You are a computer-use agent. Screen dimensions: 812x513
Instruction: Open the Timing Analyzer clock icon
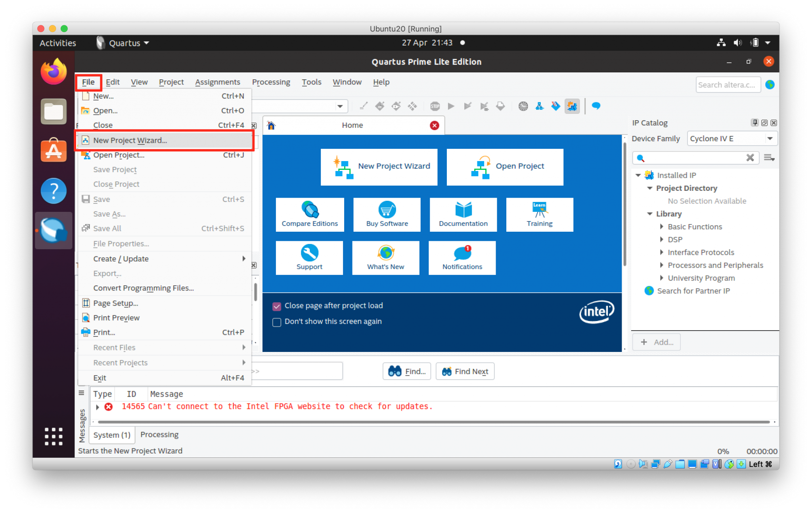[x=523, y=106]
